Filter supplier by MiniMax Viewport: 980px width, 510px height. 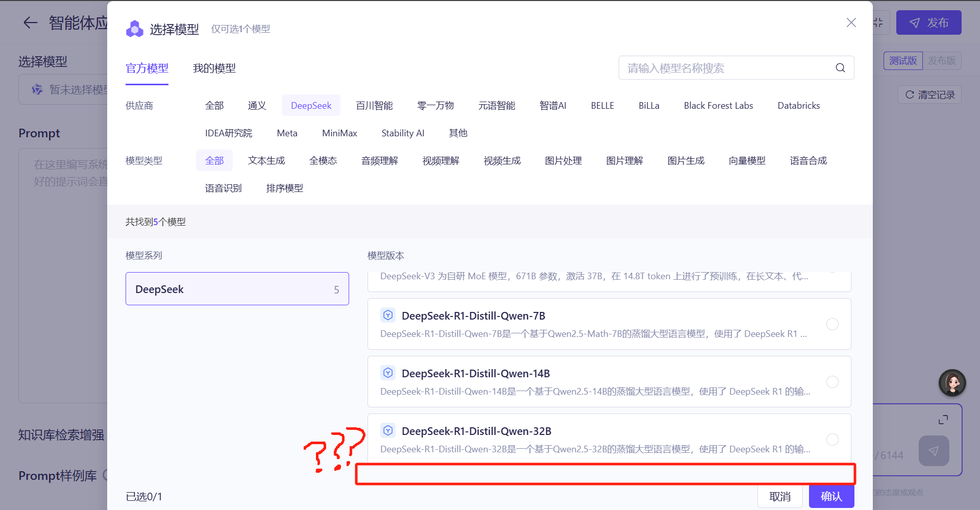pos(339,133)
